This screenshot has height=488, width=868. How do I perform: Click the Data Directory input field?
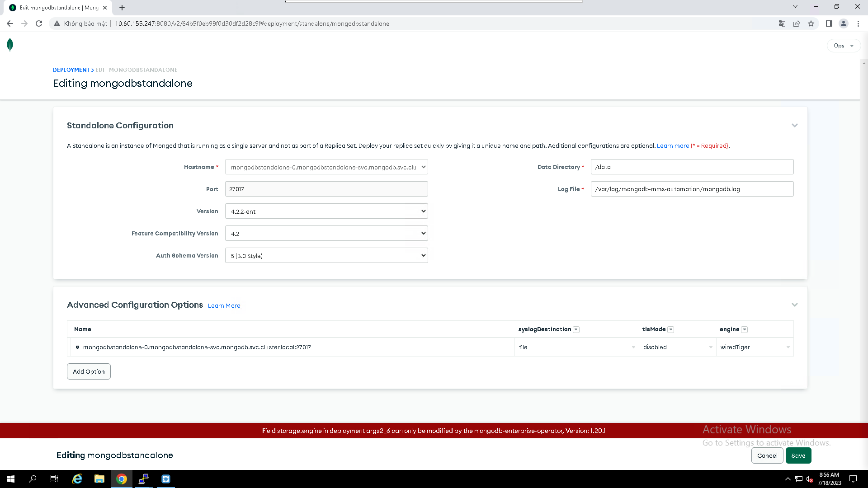(692, 167)
